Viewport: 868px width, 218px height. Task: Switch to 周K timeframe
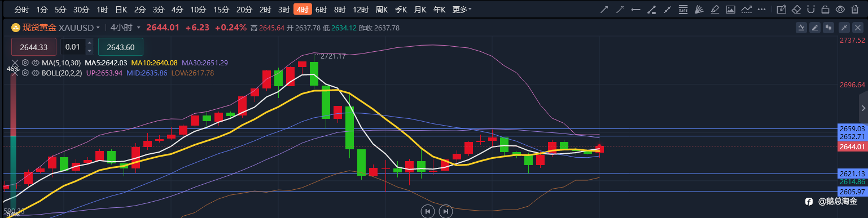(382, 10)
